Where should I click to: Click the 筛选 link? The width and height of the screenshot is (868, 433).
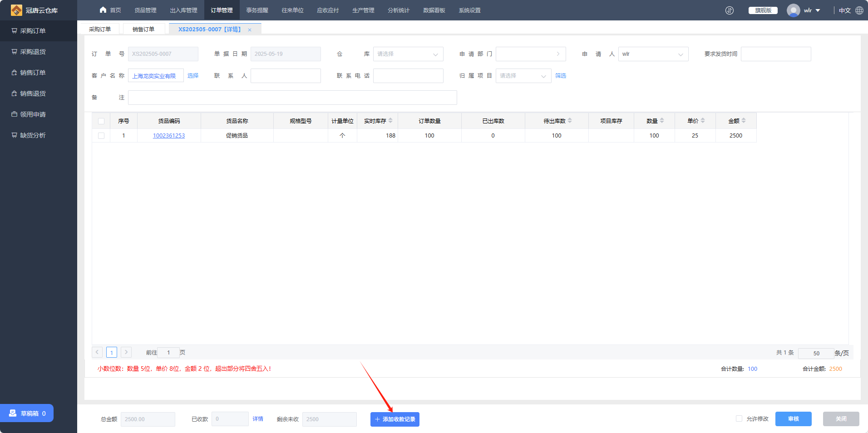(x=561, y=76)
